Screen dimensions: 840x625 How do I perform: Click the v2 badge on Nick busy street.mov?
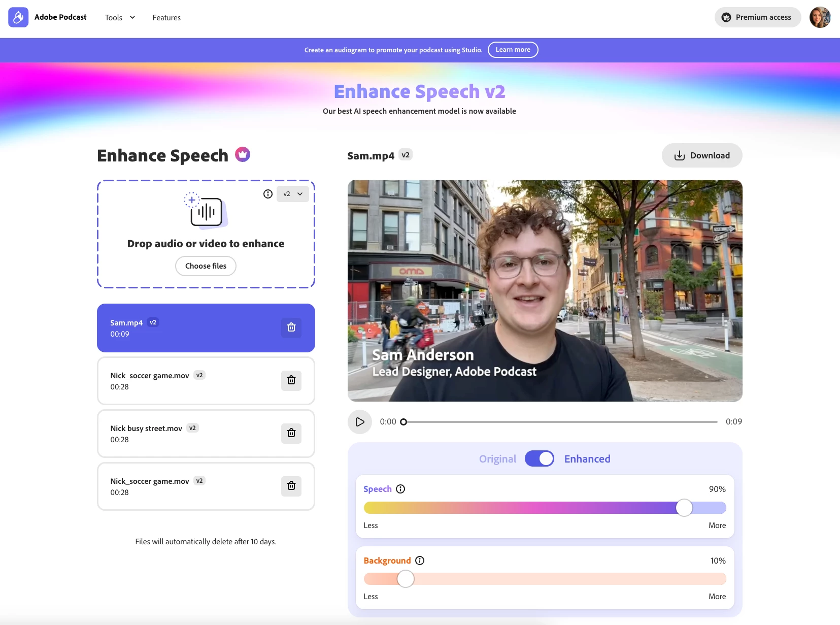(x=192, y=428)
